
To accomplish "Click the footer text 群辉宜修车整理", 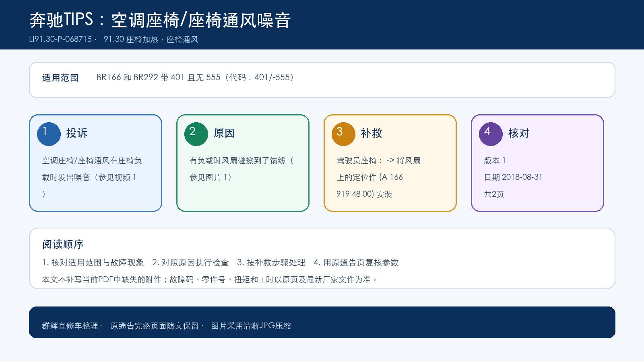I will click(70, 326).
